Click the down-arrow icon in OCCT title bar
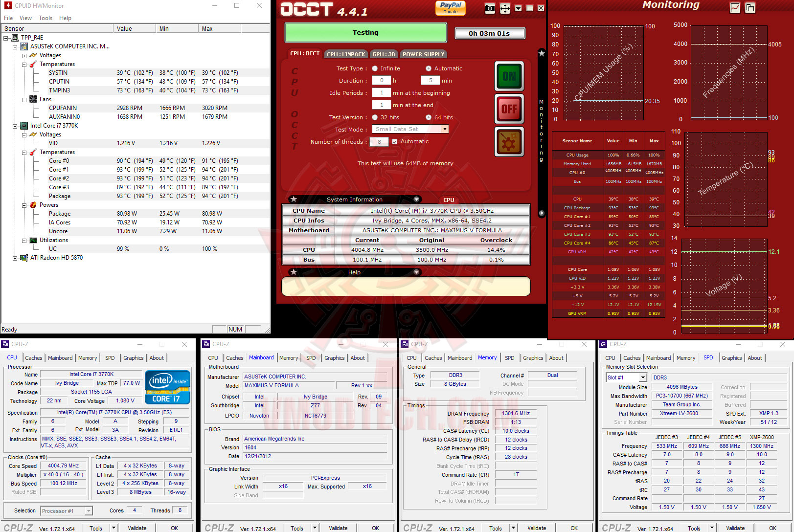 pos(519,8)
